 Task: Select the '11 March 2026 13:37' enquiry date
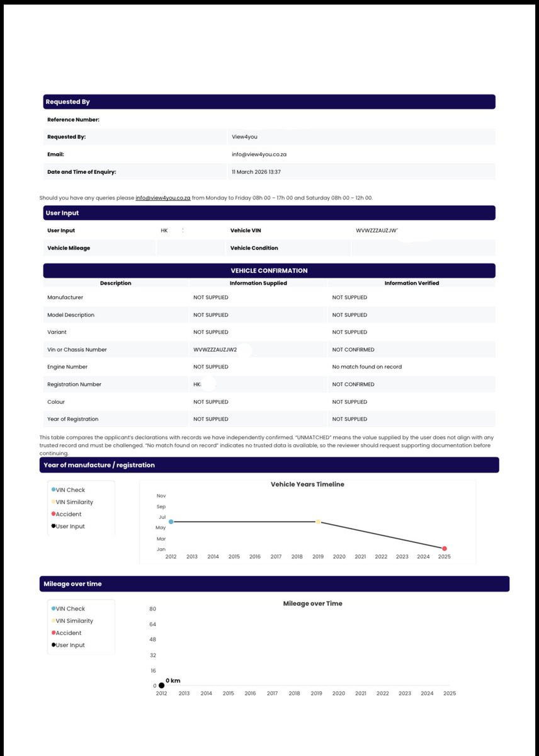tap(256, 171)
